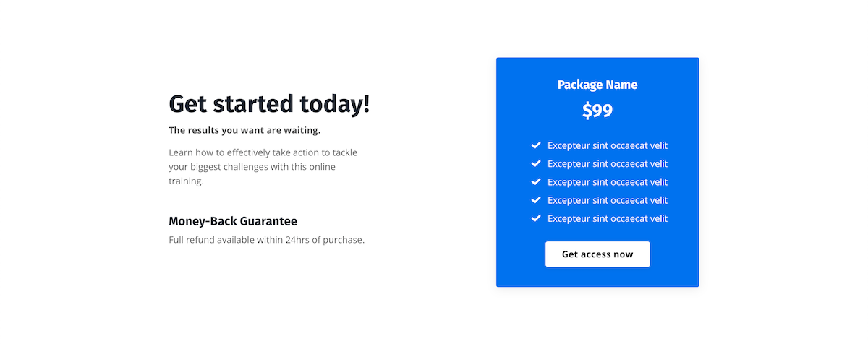Click the fourth "Excepteur sint occaecat velit" feature text
868x344 pixels.
tap(608, 200)
